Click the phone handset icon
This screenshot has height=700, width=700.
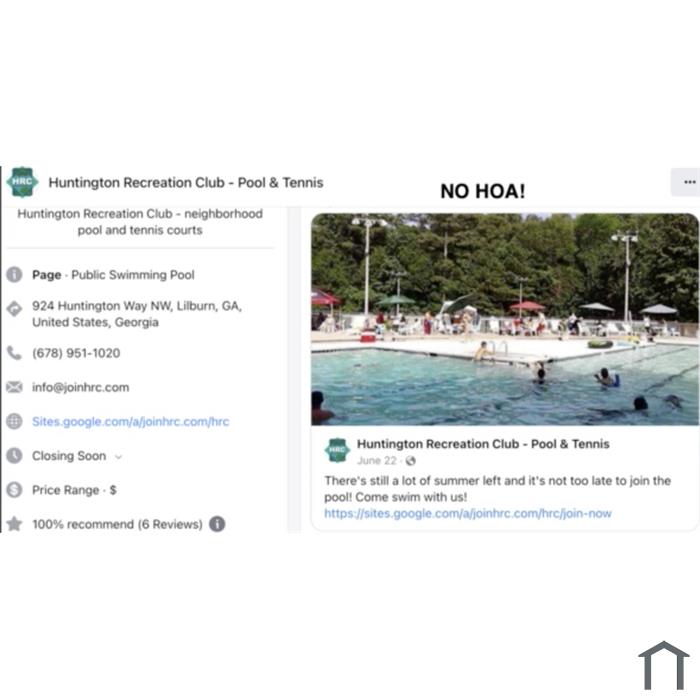point(14,353)
